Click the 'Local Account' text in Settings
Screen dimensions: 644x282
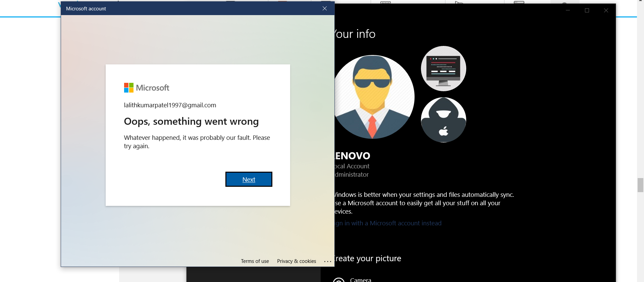click(352, 166)
